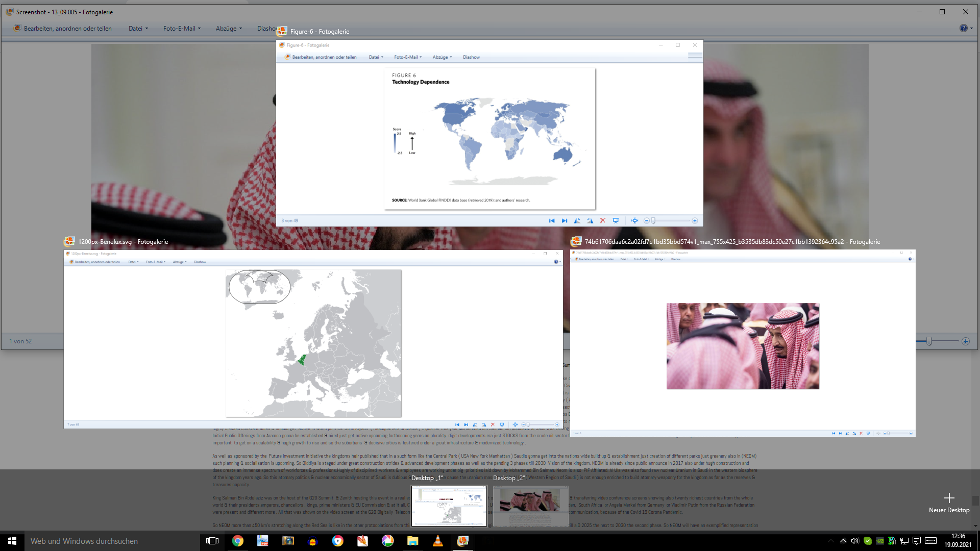The height and width of the screenshot is (551, 980).
Task: Rotate image clockwise in Figure-6 window
Action: 590,221
